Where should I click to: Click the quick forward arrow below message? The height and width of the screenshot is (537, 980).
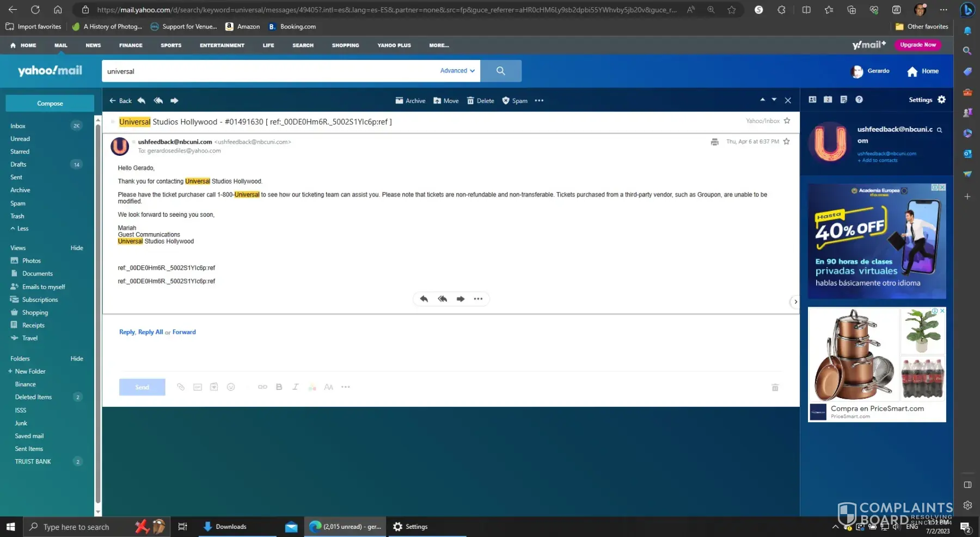point(461,299)
